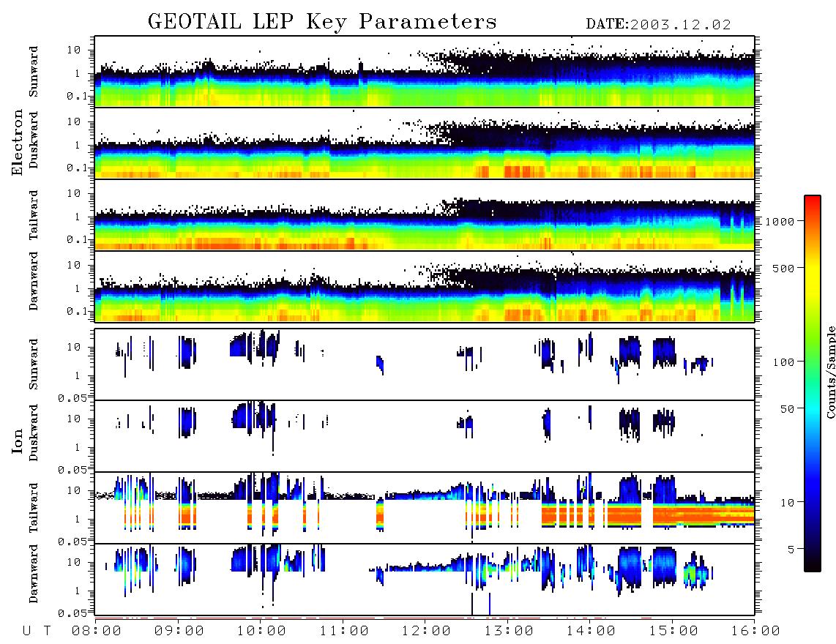
Task: Click the title GEOTAIL LEP Key Parameters
Action: [322, 22]
